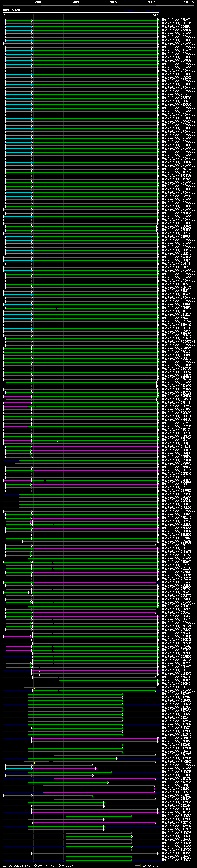The width and height of the screenshot is (197, 868).
Task: Pick the UniRef100_A7F5G2 hit name
Action: point(177,467)
